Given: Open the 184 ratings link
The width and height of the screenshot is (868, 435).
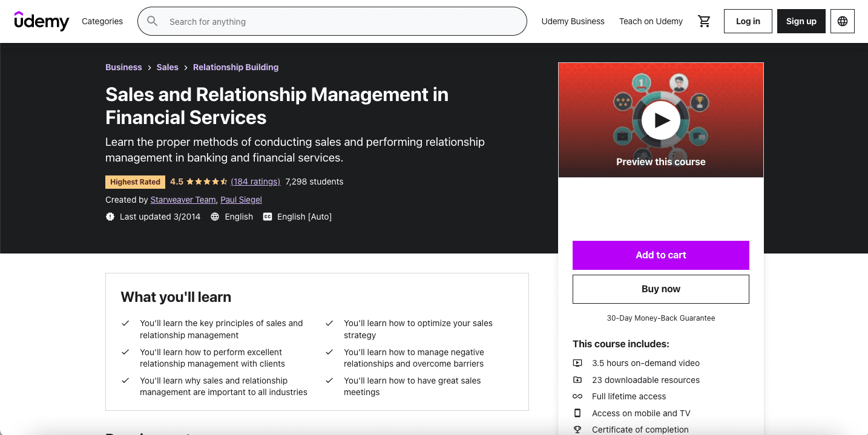Looking at the screenshot, I should pyautogui.click(x=255, y=182).
